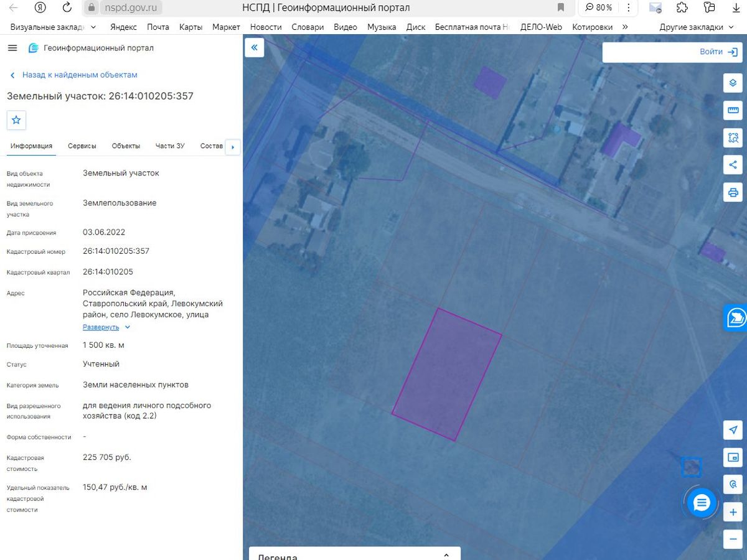Open the Yandex home button
The width and height of the screenshot is (747, 560).
pos(40,7)
